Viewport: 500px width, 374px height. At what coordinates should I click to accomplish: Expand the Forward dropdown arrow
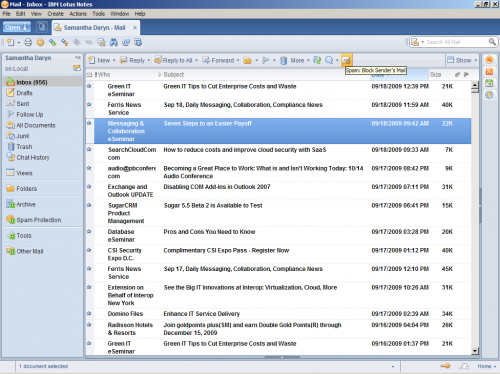point(238,60)
